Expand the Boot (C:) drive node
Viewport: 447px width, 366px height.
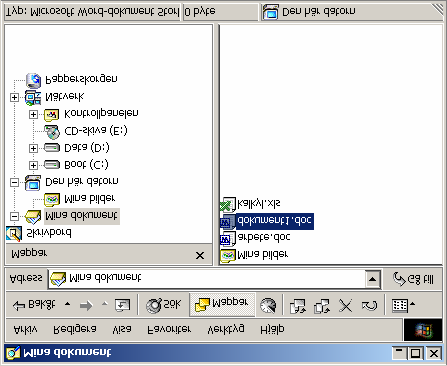point(33,165)
